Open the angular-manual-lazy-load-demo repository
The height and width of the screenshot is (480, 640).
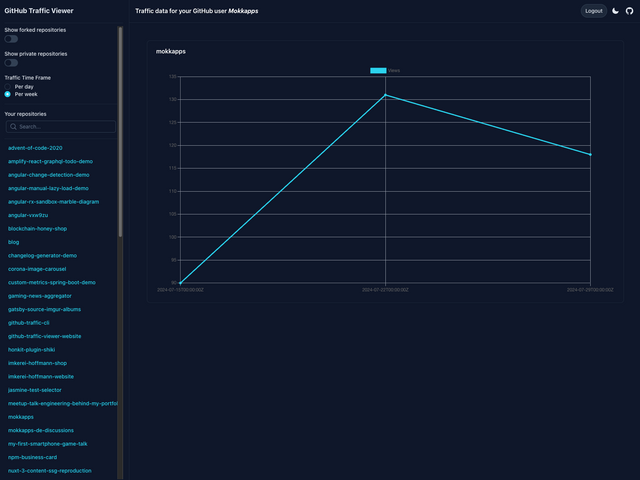pos(48,188)
